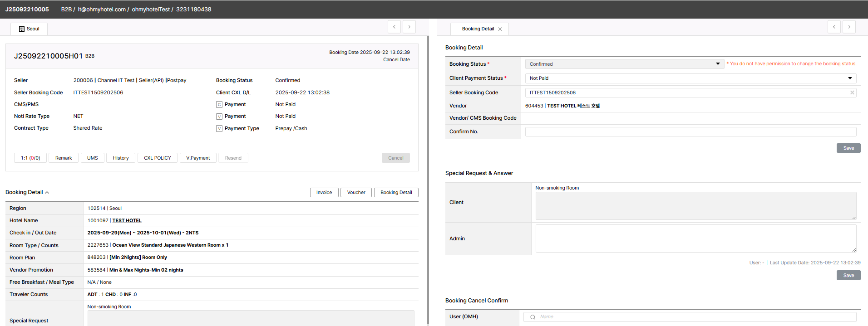Click the Admin answer text area
Screen dimensions: 868x326
pyautogui.click(x=695, y=238)
